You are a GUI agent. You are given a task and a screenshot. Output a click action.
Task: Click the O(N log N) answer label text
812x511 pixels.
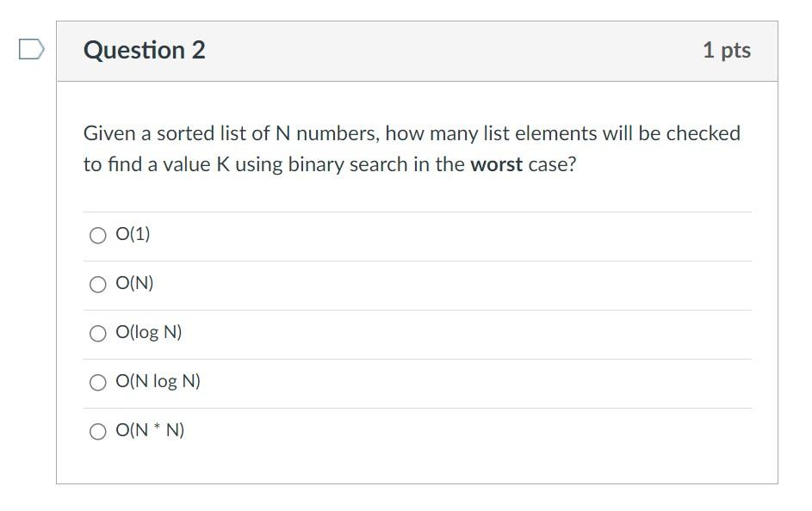point(158,382)
